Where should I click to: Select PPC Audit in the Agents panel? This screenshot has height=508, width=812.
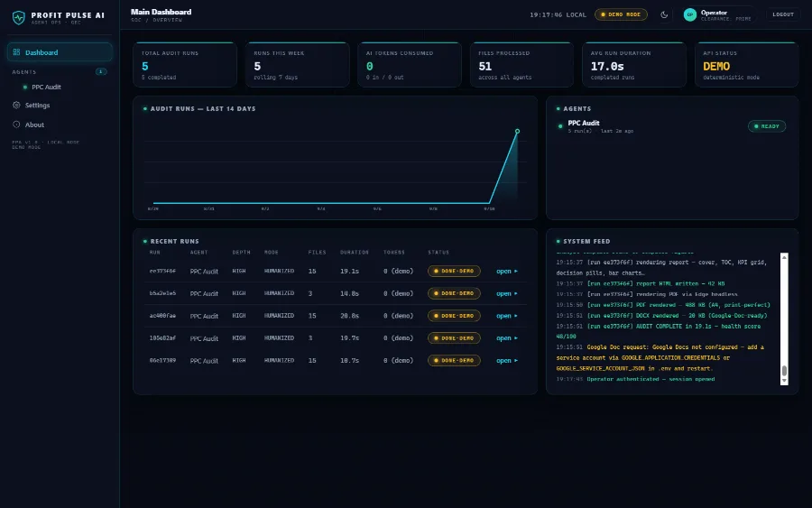583,123
